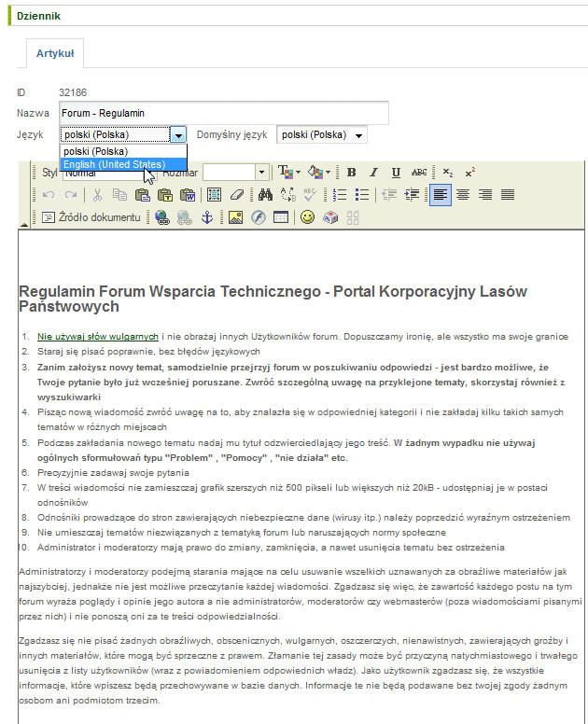The width and height of the screenshot is (588, 724).
Task: Toggle italic formatting
Action: [x=373, y=173]
